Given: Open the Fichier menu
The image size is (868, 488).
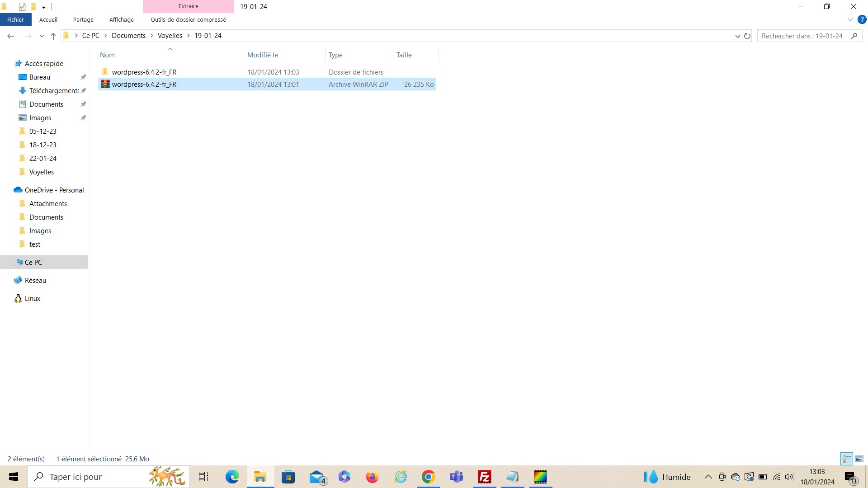Looking at the screenshot, I should 15,19.
